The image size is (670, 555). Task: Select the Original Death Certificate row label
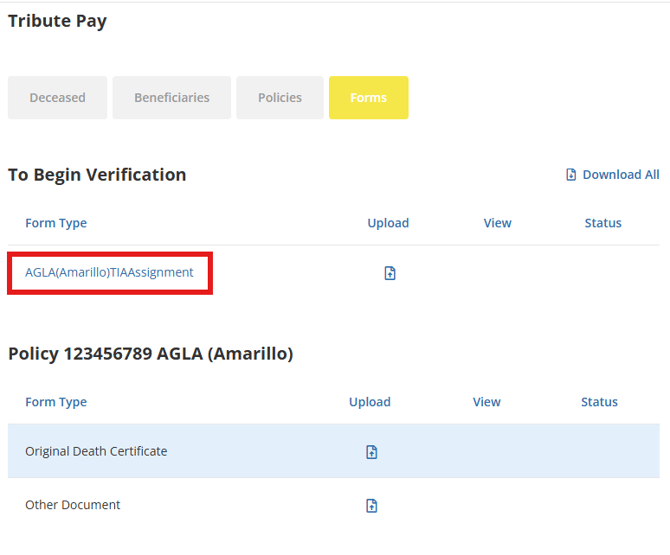(96, 452)
